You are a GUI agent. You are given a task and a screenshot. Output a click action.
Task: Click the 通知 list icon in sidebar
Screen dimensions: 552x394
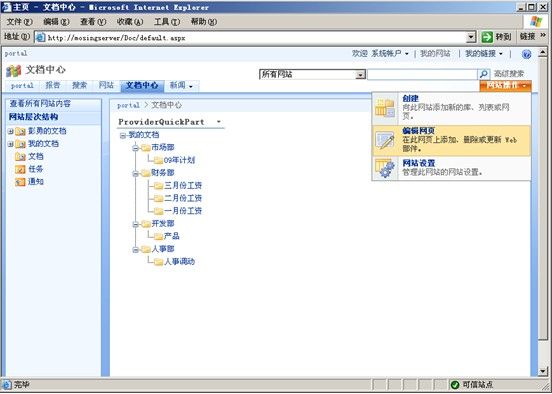click(x=20, y=182)
